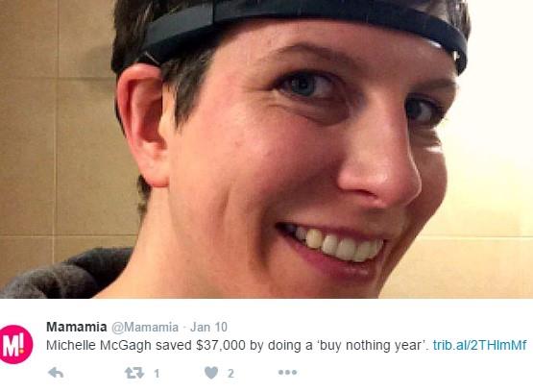
Task: Click the name Michelle McGagh in the tweet
Action: (99, 346)
